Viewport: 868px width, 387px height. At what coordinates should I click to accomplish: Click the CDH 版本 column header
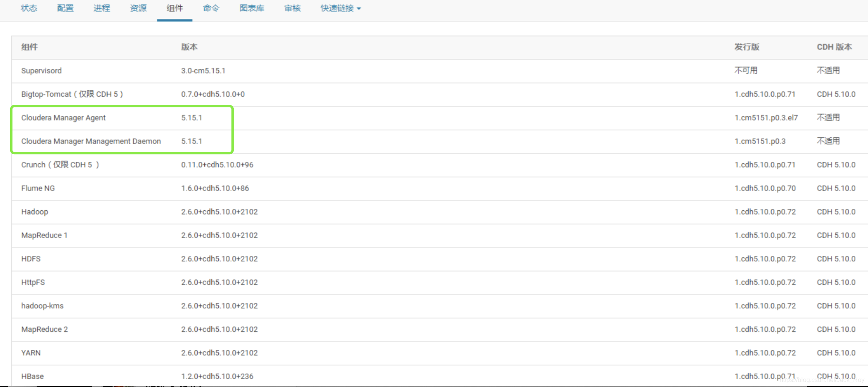(835, 47)
